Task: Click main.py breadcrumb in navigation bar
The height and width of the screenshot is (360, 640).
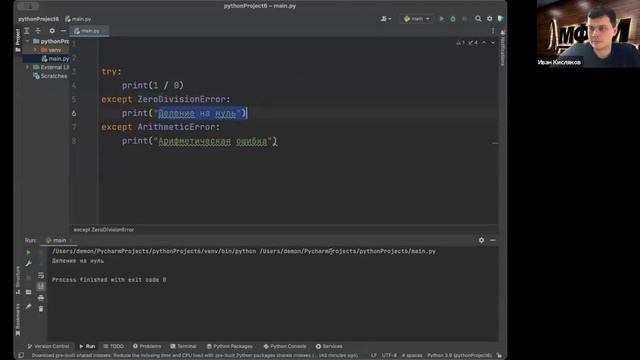Action: pos(78,19)
